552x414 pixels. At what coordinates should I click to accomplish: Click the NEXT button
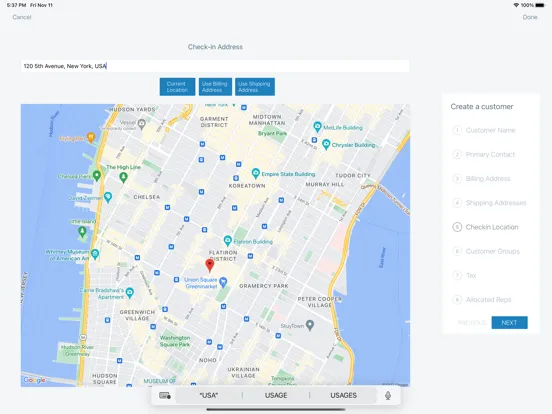509,322
